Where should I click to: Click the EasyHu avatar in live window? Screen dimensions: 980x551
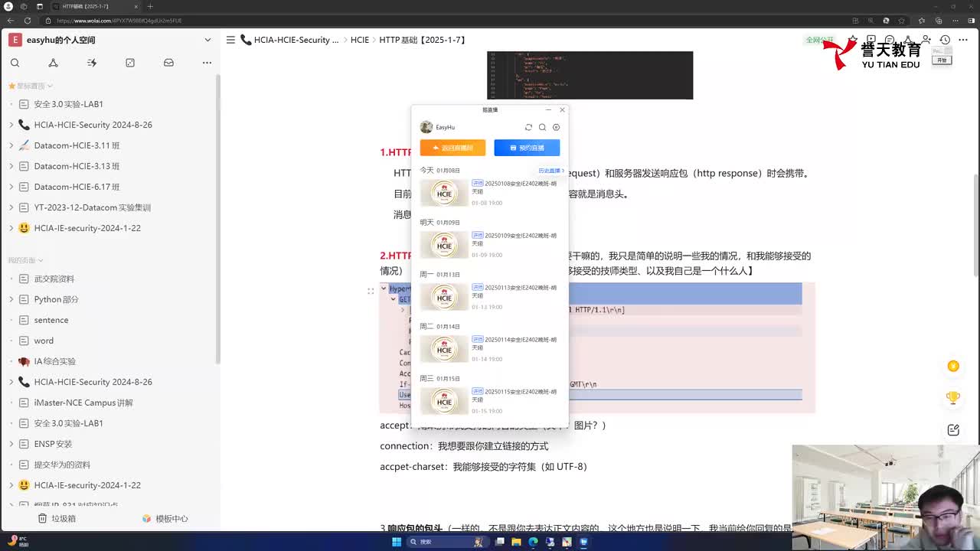click(x=426, y=127)
